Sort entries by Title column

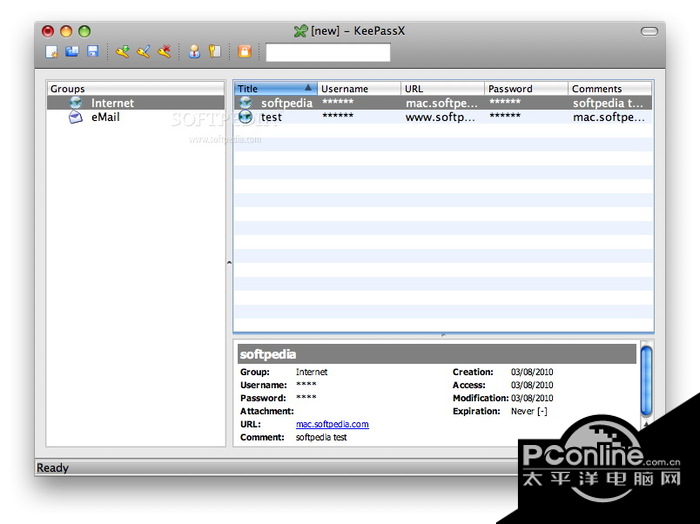[x=275, y=88]
